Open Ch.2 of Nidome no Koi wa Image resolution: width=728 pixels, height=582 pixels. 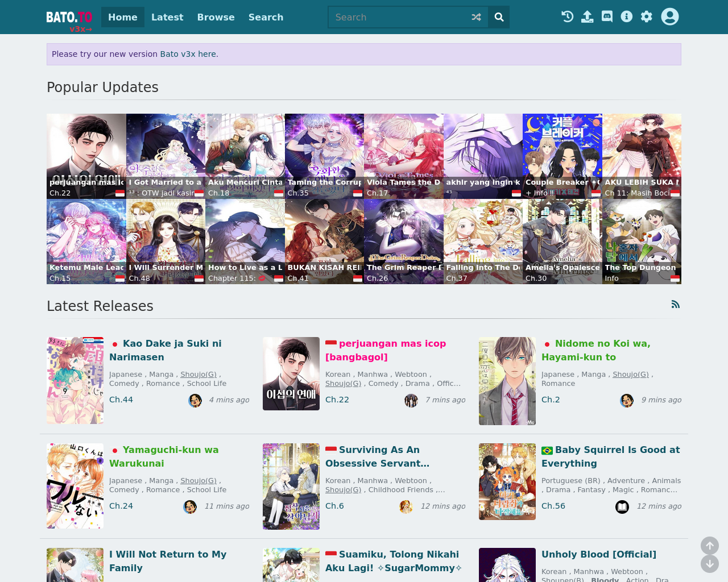[551, 400]
